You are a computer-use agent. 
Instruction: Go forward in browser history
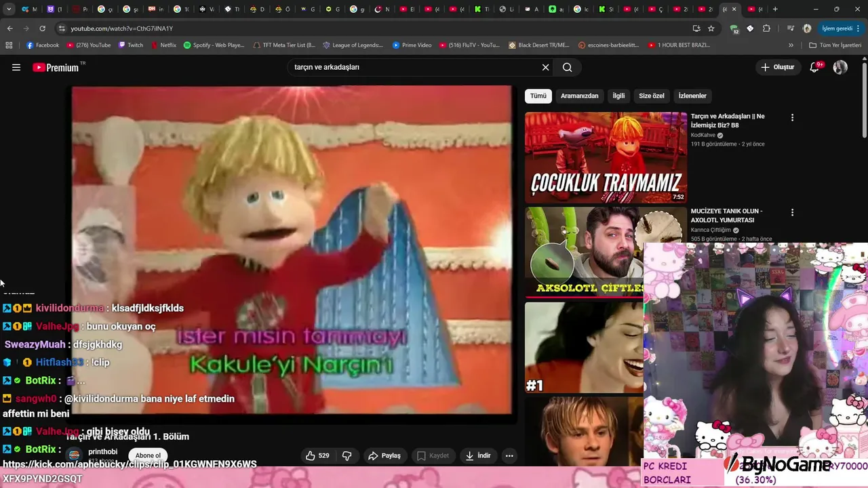pyautogui.click(x=26, y=28)
